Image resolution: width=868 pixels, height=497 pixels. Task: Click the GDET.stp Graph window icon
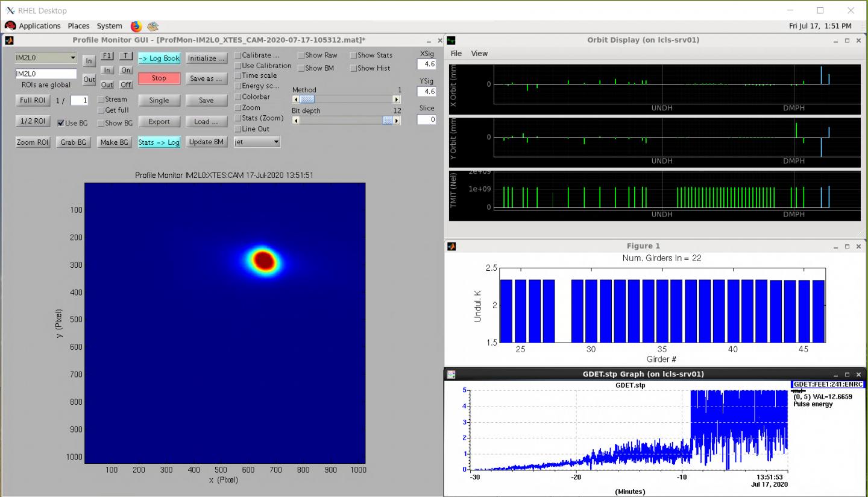(451, 375)
